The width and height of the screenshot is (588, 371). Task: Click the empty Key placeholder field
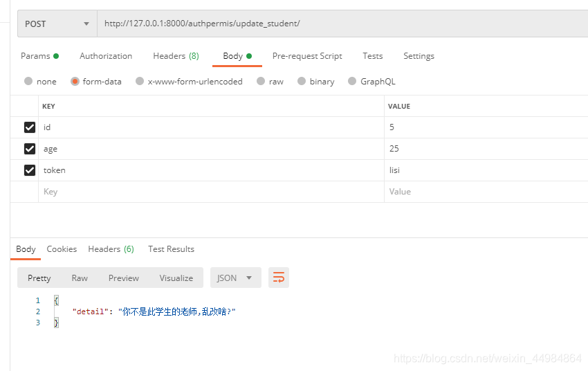[x=211, y=192]
